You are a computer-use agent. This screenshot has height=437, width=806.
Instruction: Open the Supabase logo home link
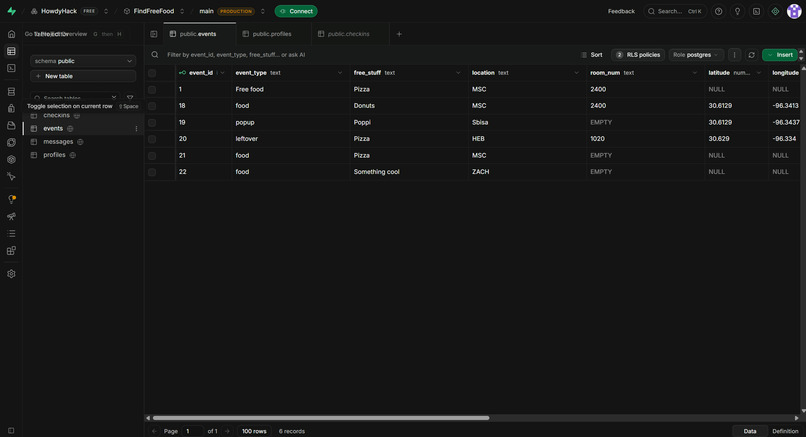(11, 11)
